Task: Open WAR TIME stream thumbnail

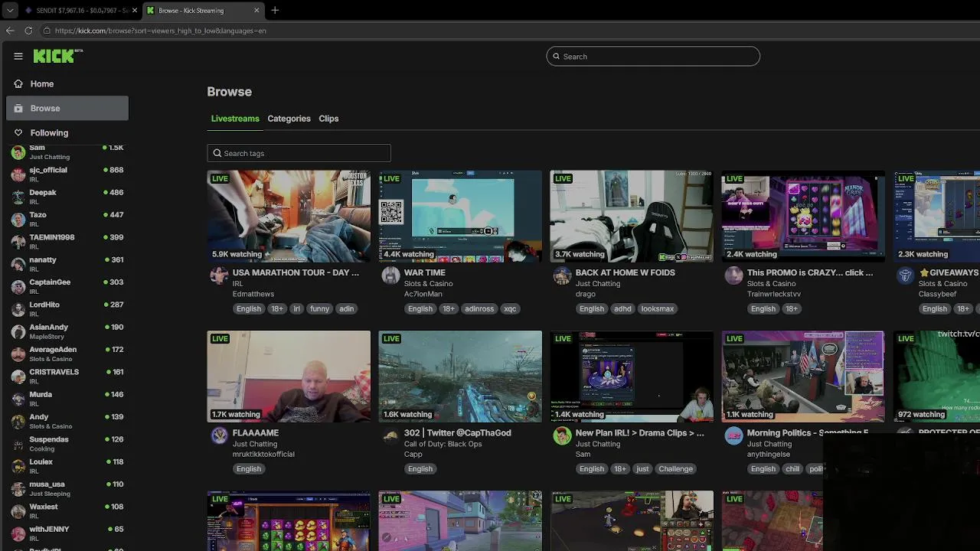Action: click(x=460, y=216)
